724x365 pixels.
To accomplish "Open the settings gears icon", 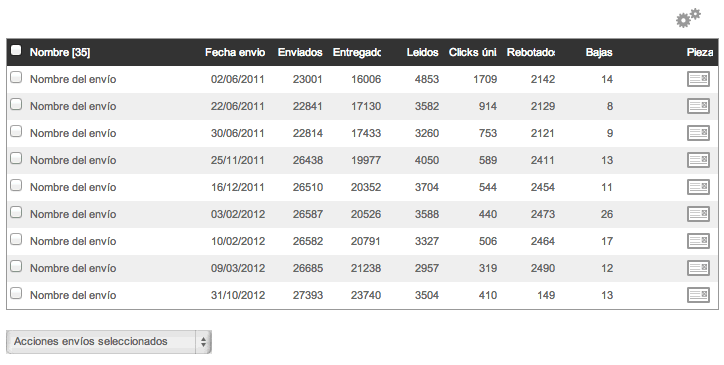I will click(x=688, y=18).
